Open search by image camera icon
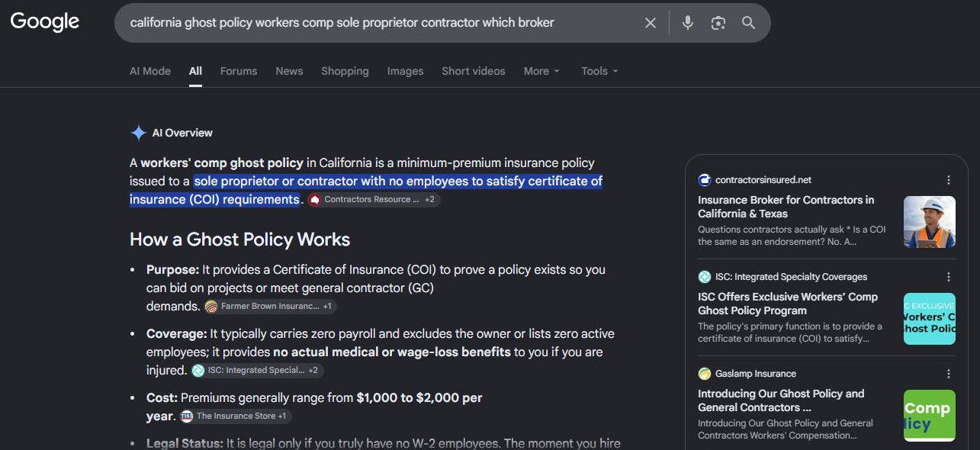 pos(718,23)
